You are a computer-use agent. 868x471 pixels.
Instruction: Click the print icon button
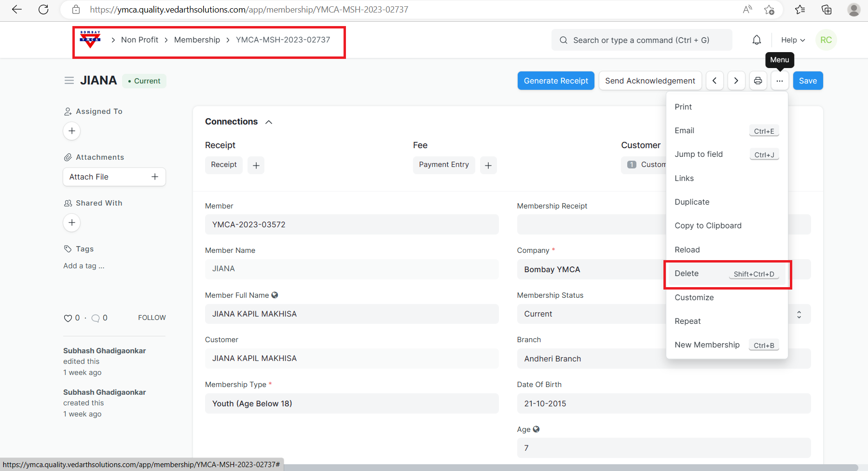click(x=758, y=81)
